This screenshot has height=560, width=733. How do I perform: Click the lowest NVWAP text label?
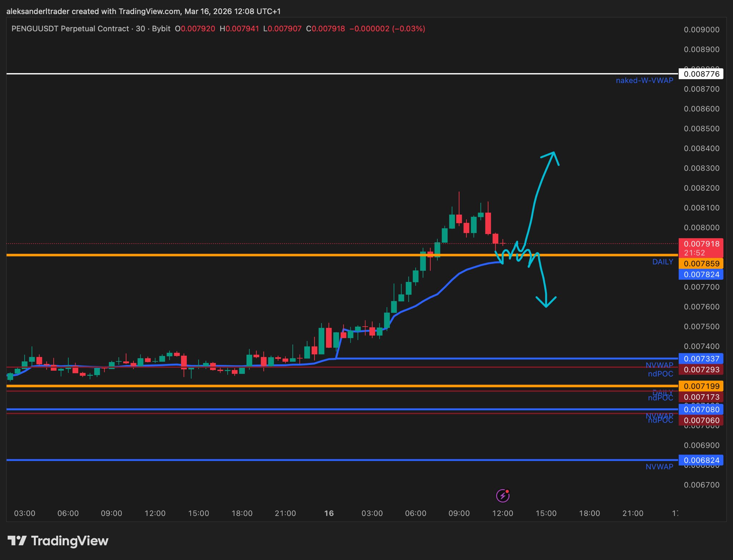659,467
